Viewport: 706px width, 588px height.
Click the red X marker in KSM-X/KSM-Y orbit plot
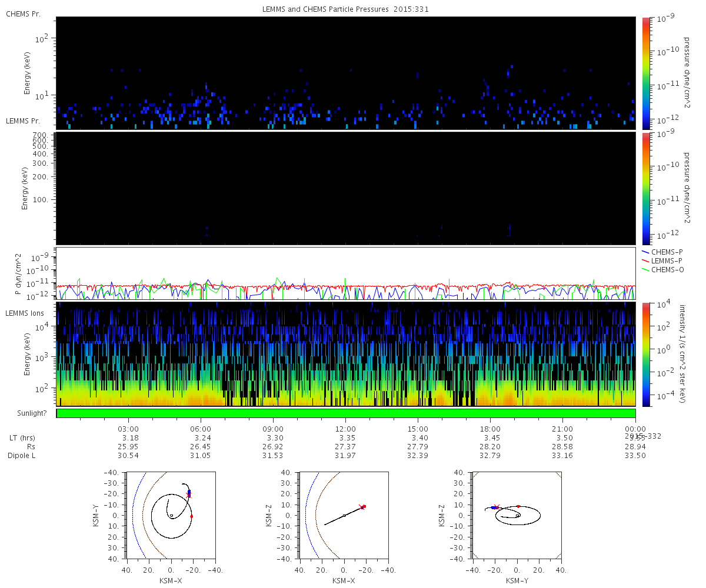pos(189,496)
